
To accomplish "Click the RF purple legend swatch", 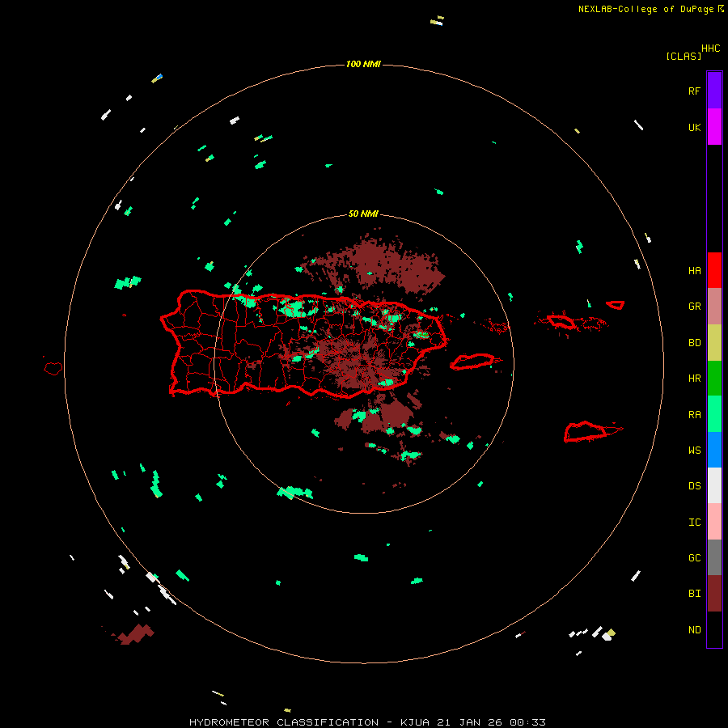I will [x=714, y=90].
